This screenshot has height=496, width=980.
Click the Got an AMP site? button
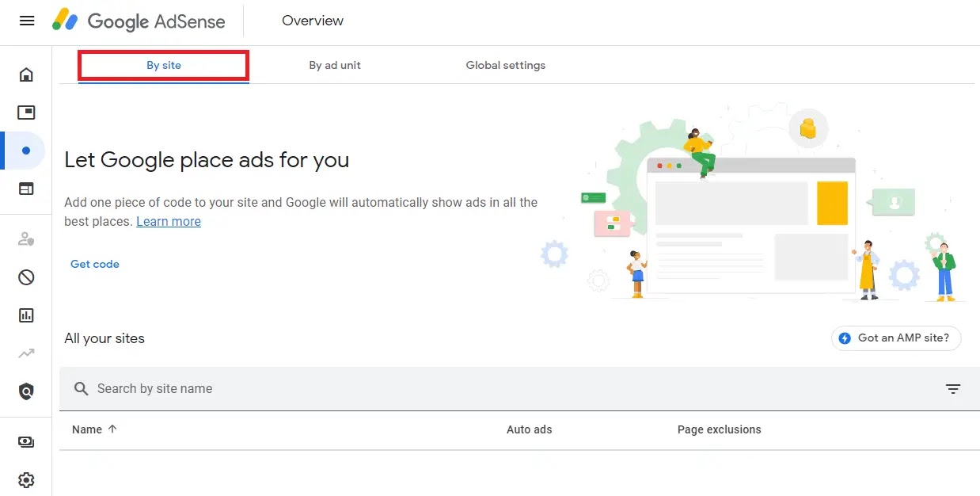coord(896,338)
